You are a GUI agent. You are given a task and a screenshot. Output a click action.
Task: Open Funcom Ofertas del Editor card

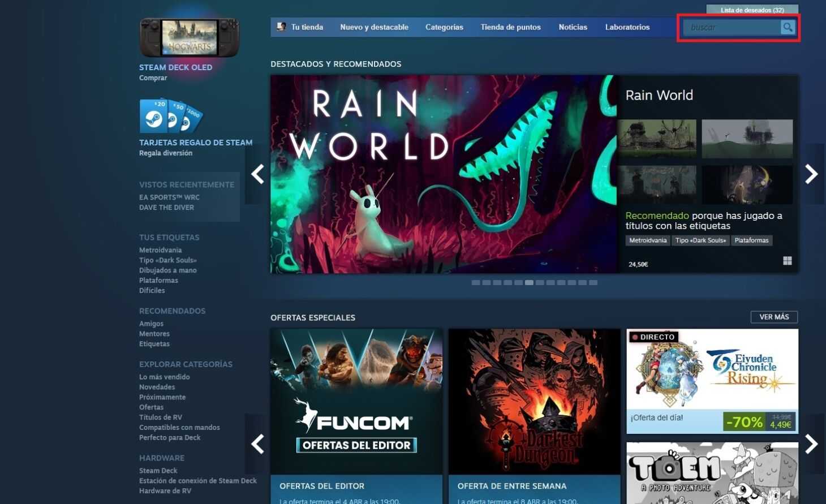coord(356,416)
